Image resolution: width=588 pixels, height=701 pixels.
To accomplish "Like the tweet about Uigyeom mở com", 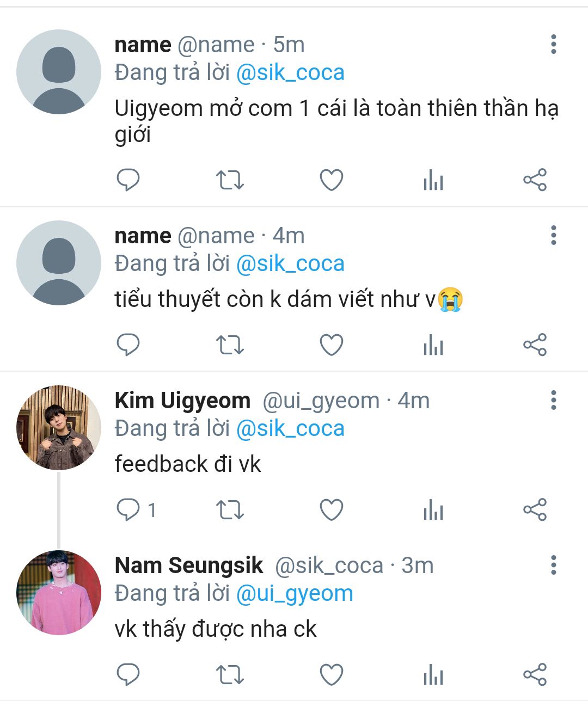I will tap(331, 180).
